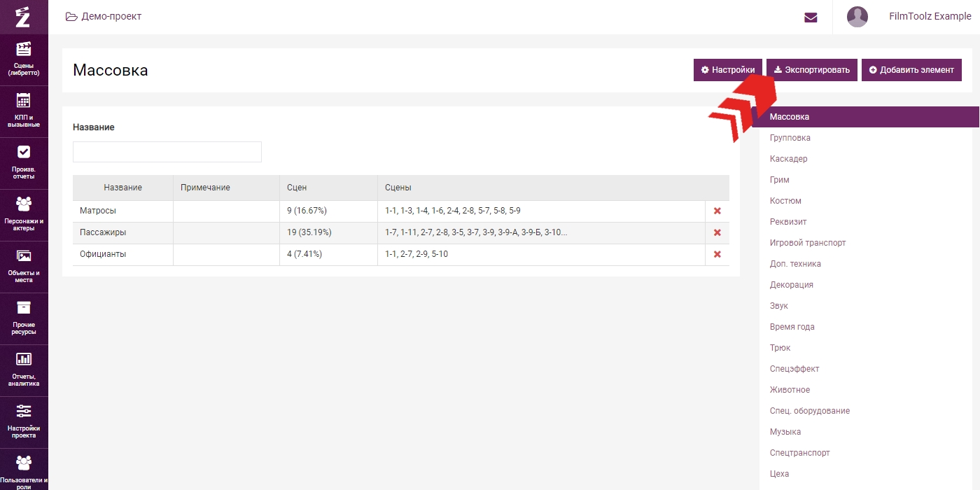Open FilmToolz Example user menu
Screen dimensions: 980x490
pos(930,16)
